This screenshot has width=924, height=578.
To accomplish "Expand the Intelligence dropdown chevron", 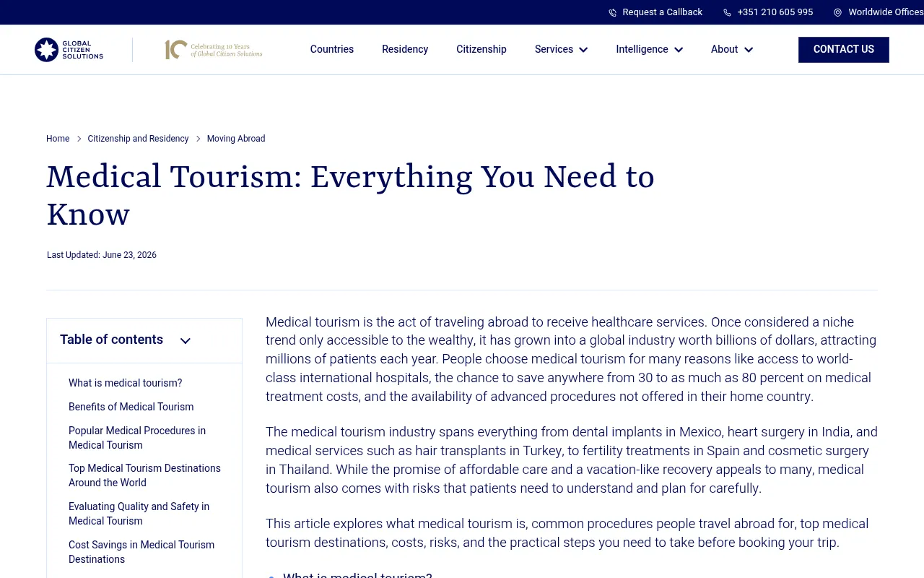I will (679, 50).
